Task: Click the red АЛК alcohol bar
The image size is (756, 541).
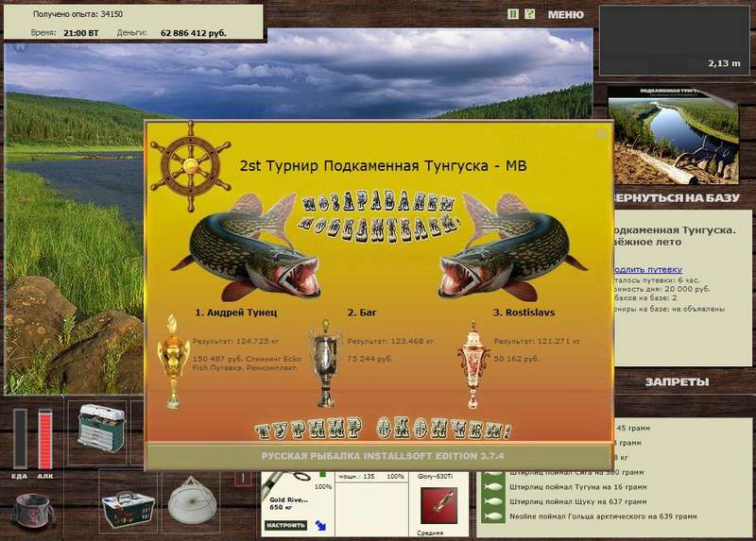Action: (44, 439)
